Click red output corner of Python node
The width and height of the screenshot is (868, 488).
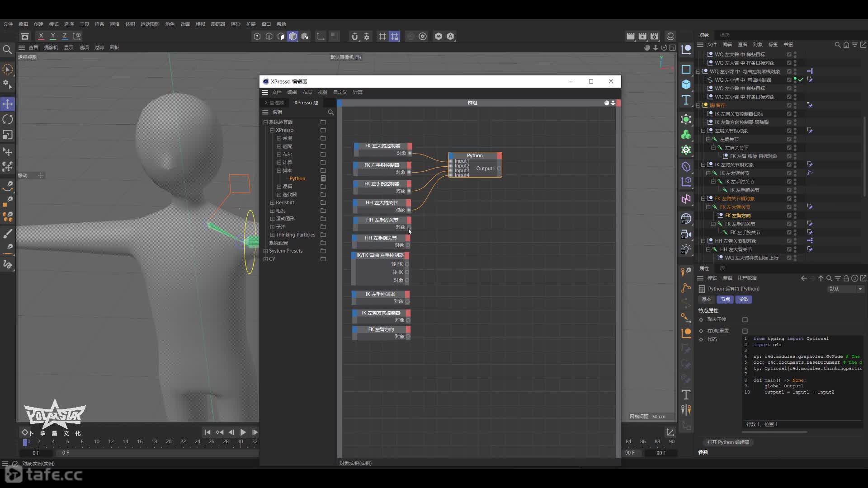[x=500, y=155]
